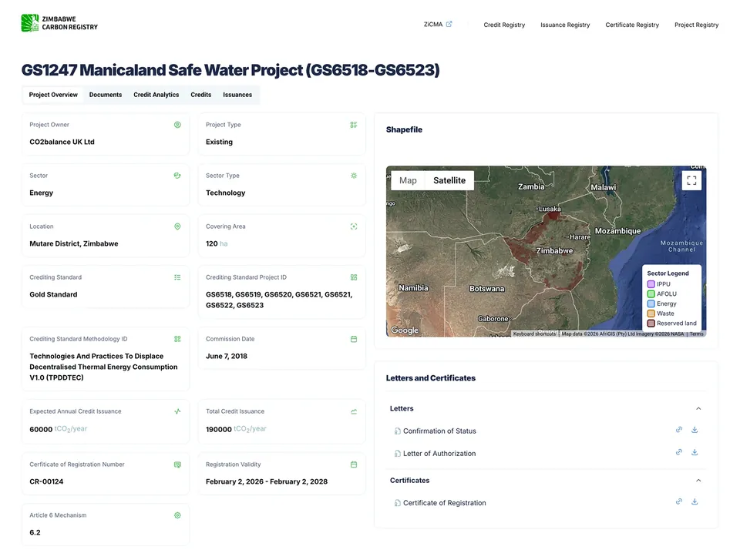Click the Total Credit Issuance chart icon
Screen dimensions: 740x560
click(354, 411)
